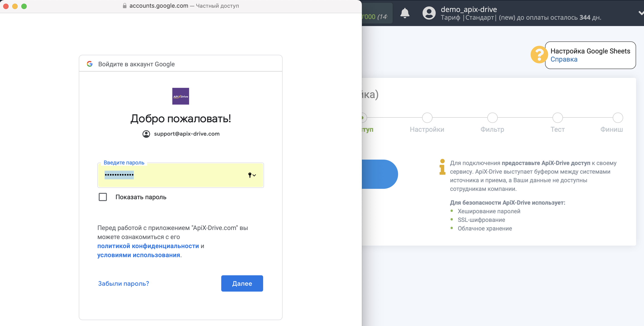Open the Справка link
The width and height of the screenshot is (644, 326).
(x=564, y=59)
